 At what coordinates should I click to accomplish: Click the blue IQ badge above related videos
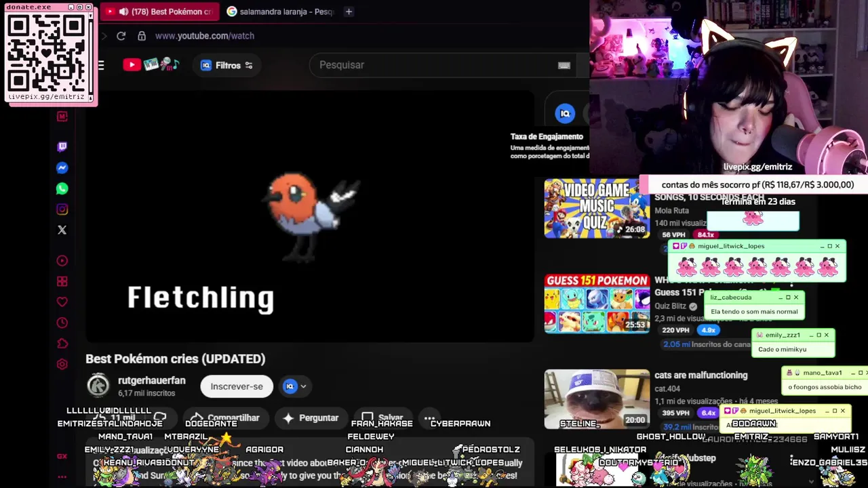click(x=565, y=114)
